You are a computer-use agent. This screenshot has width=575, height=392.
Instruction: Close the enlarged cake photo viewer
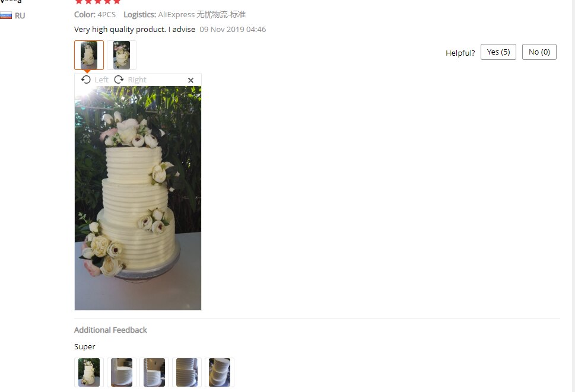point(190,80)
